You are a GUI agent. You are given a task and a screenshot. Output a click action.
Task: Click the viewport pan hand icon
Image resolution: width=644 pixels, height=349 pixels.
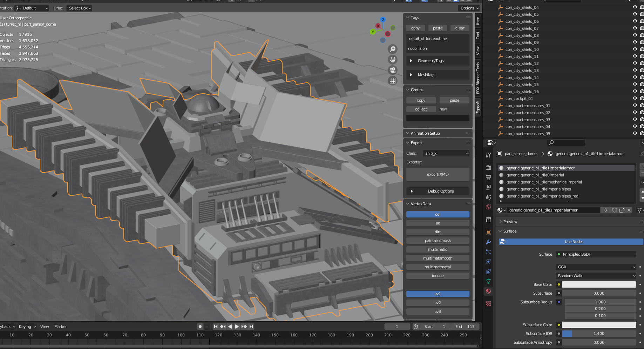click(393, 60)
